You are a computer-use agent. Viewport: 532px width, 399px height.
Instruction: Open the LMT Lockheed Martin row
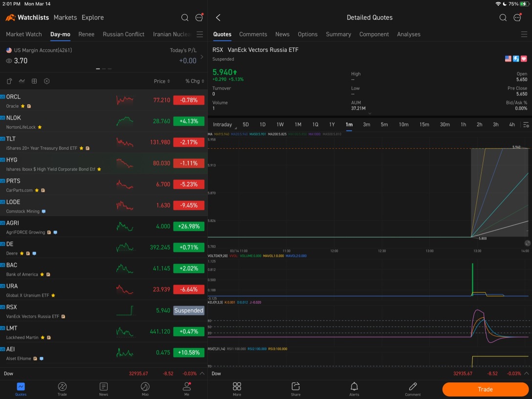pos(104,332)
